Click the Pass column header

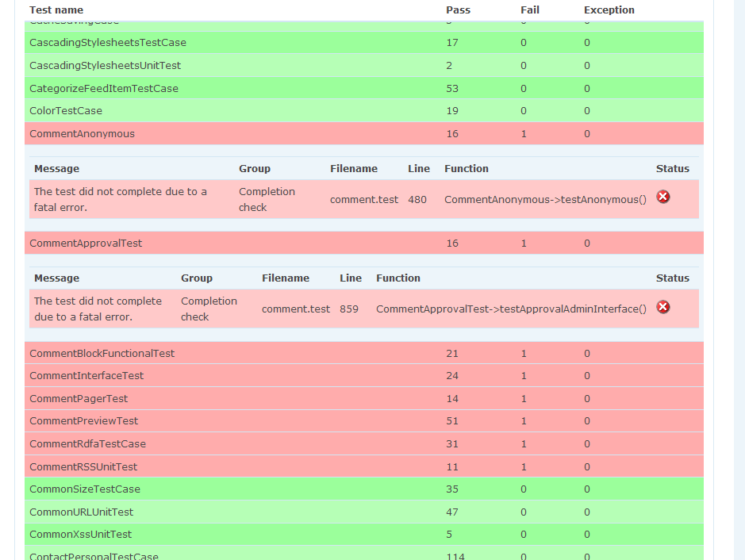tap(458, 10)
